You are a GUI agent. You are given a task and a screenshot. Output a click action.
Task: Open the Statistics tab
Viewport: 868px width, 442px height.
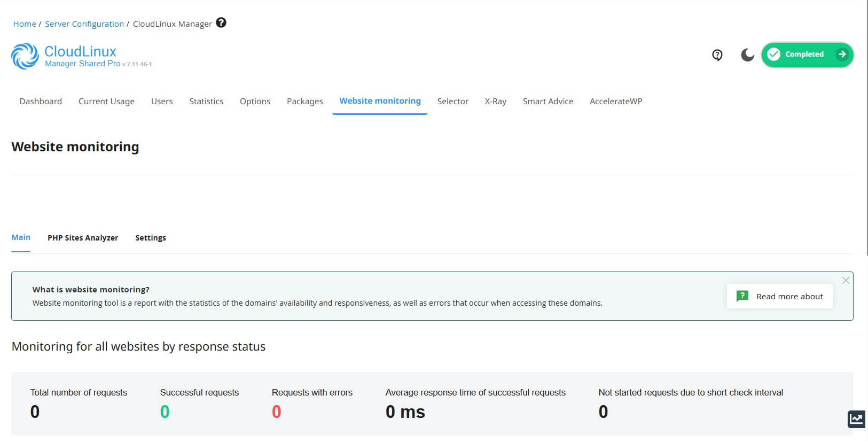point(206,101)
